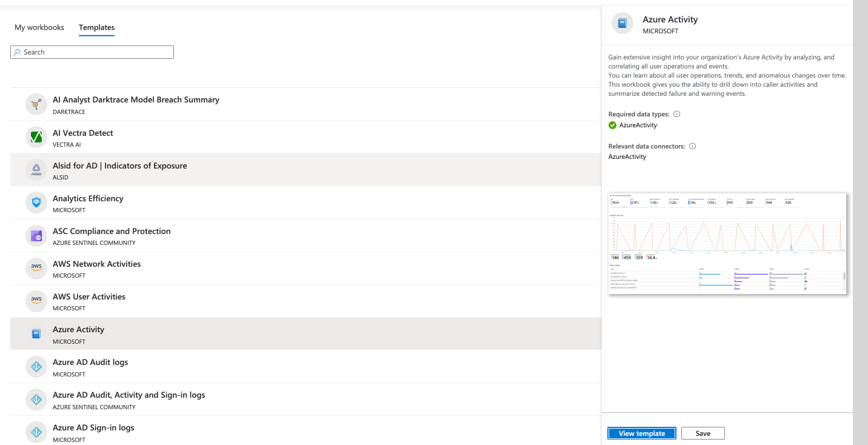
Task: Open the Azure Activity preview thumbnail
Action: tap(727, 244)
